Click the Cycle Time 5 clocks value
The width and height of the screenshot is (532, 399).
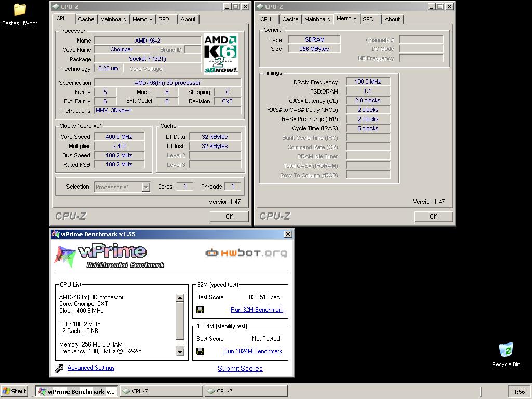point(368,129)
